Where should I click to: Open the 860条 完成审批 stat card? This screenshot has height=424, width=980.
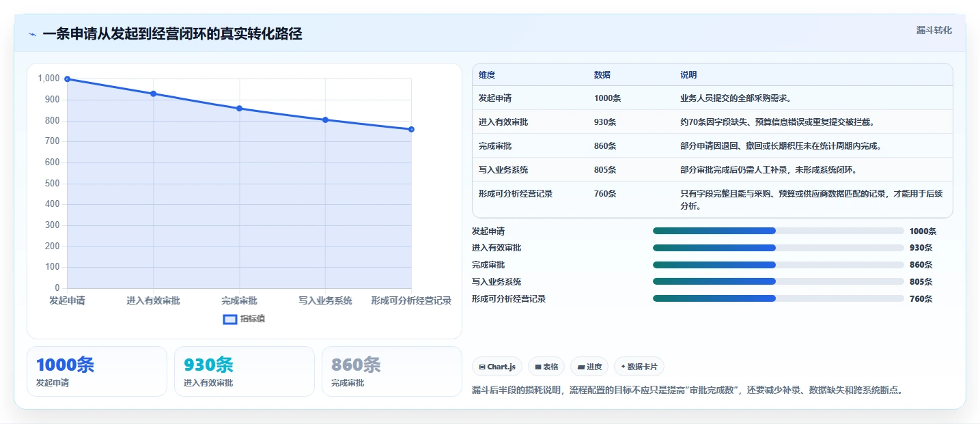coord(392,371)
